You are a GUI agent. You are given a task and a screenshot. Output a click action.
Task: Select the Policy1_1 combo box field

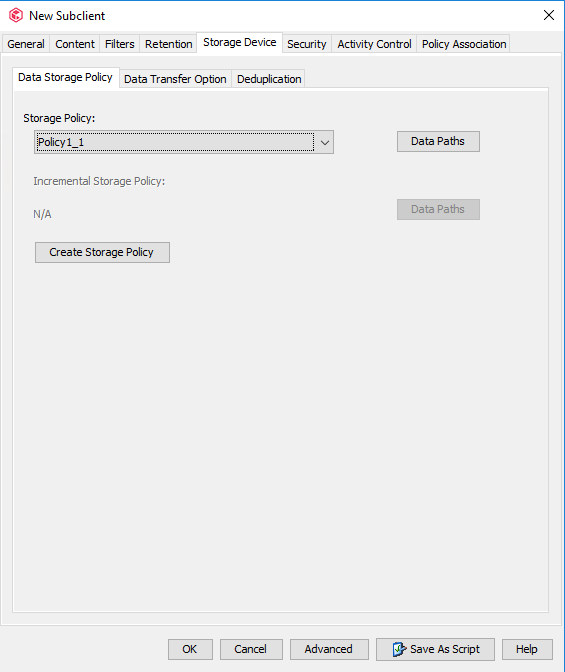coord(184,142)
